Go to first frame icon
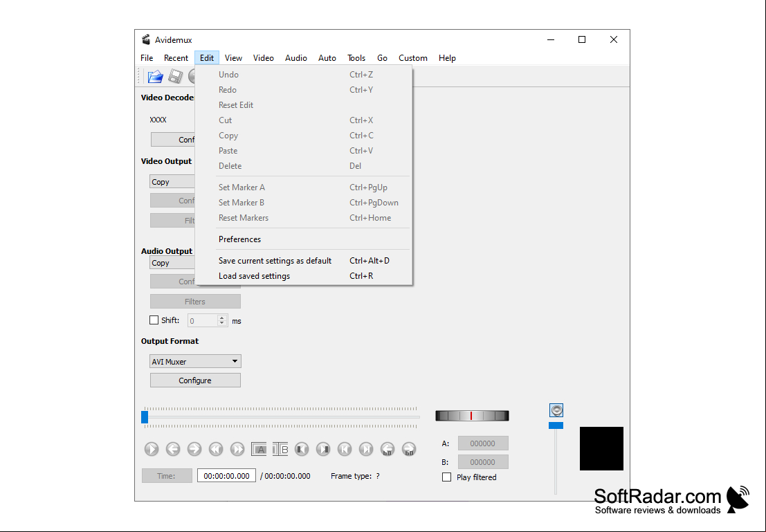The width and height of the screenshot is (766, 532). click(345, 449)
